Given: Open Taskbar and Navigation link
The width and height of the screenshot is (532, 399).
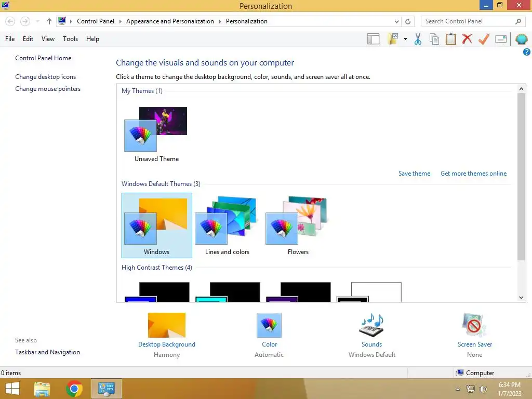Looking at the screenshot, I should tap(47, 352).
